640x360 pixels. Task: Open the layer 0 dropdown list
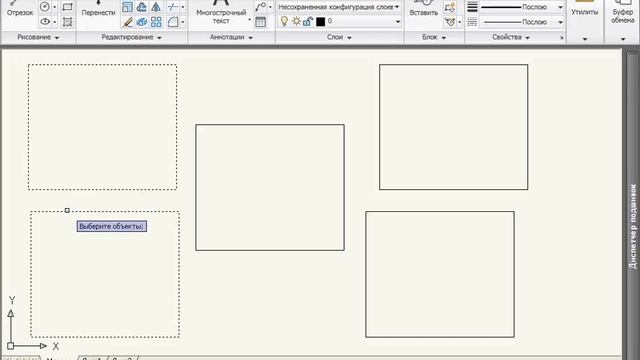pyautogui.click(x=398, y=22)
